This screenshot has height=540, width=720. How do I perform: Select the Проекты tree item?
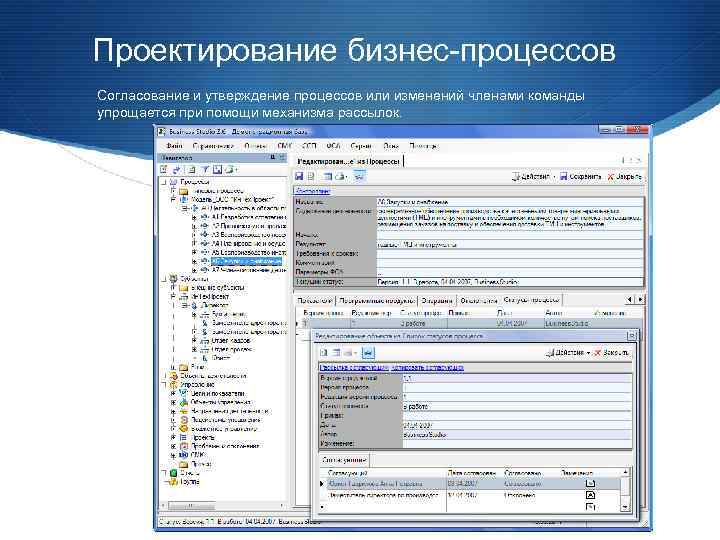click(202, 437)
